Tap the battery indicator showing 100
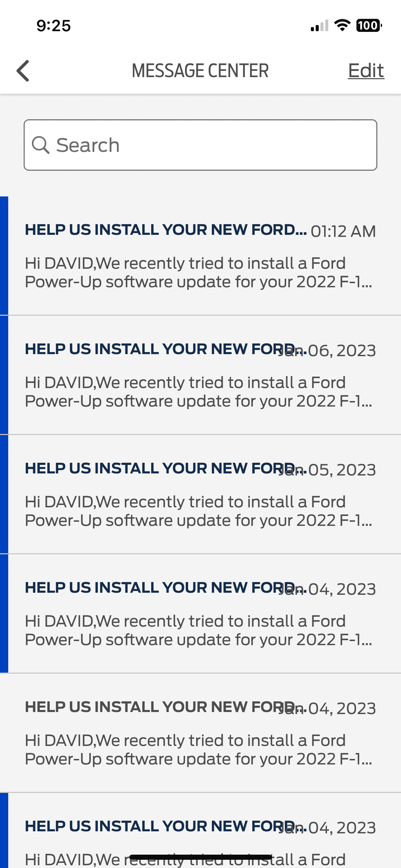 (x=369, y=25)
